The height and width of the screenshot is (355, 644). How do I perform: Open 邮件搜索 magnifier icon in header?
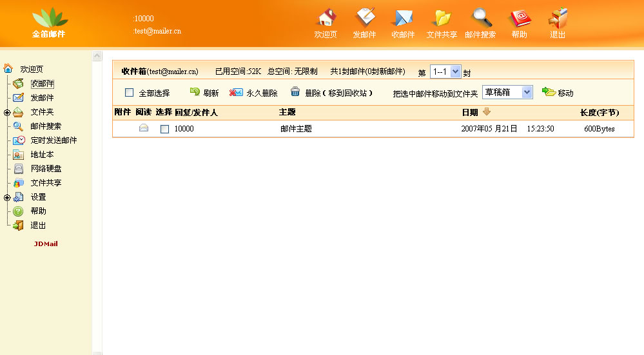coord(480,18)
